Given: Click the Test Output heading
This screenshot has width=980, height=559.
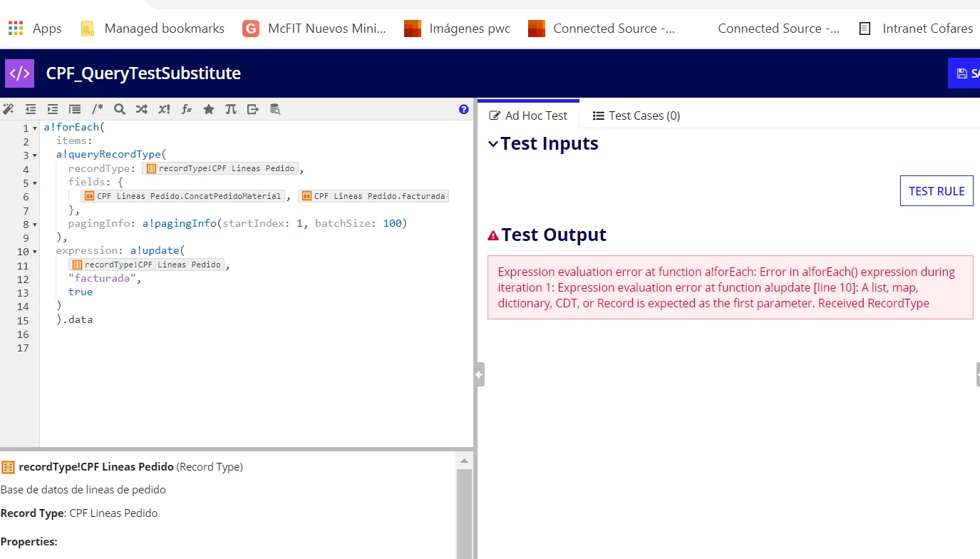Looking at the screenshot, I should [x=554, y=235].
